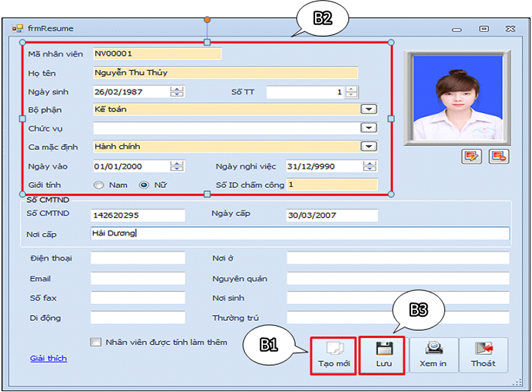This screenshot has height=392, width=532.
Task: Expand the Chức vụ dropdown
Action: pyautogui.click(x=369, y=128)
